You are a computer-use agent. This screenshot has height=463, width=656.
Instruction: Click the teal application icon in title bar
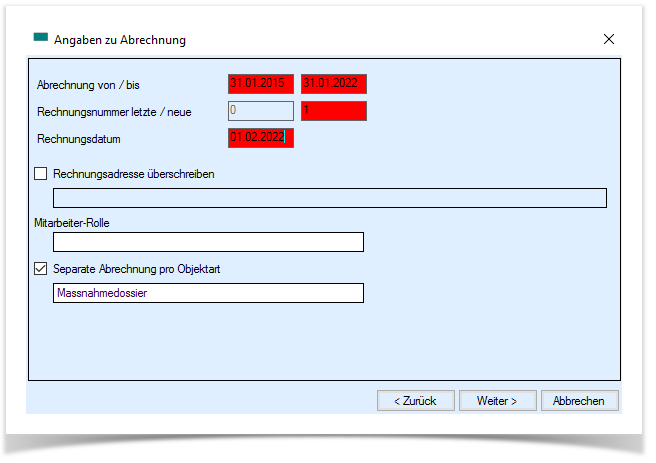pyautogui.click(x=41, y=37)
